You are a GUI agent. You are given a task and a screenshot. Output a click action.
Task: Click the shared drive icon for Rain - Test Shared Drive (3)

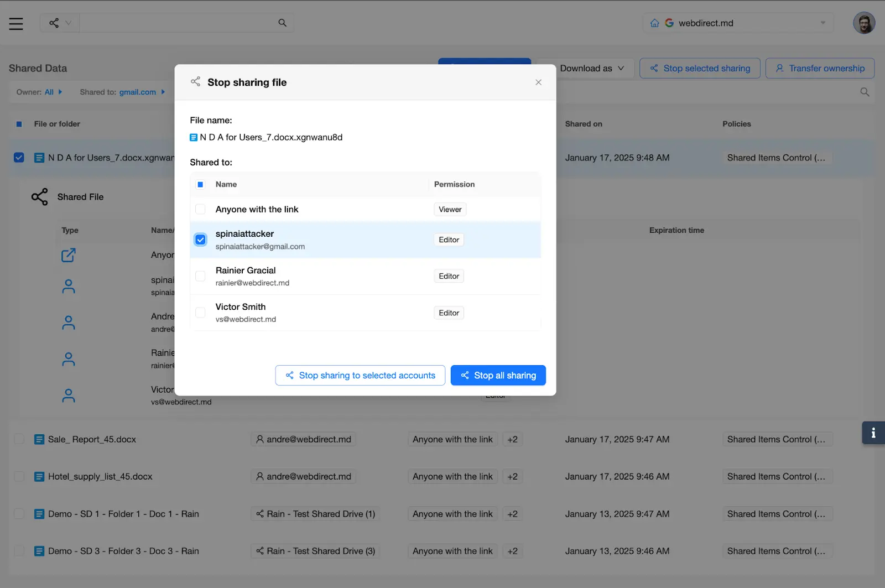tap(259, 551)
